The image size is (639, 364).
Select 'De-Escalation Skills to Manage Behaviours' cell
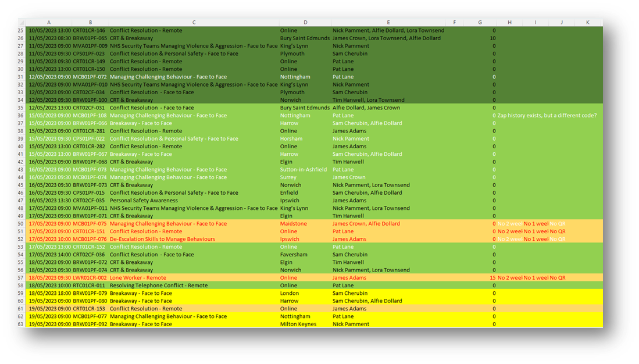pos(162,239)
